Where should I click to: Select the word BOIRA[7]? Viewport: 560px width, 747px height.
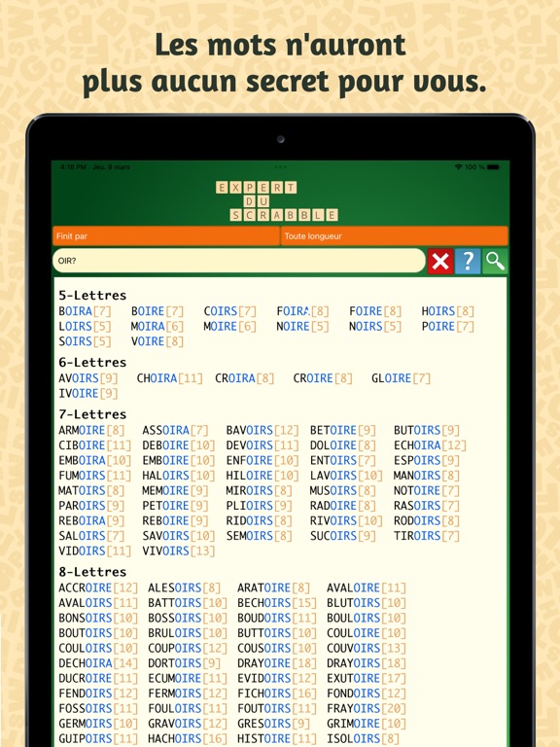coord(85,311)
